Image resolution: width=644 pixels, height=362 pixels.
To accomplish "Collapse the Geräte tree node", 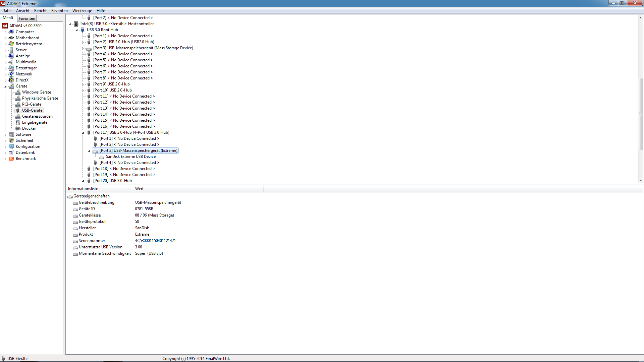I will 5,86.
